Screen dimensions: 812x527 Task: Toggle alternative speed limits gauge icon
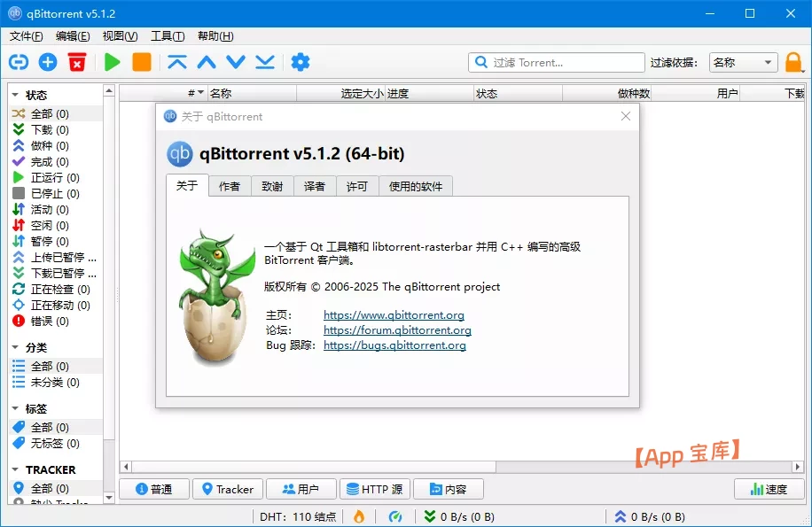click(x=395, y=516)
